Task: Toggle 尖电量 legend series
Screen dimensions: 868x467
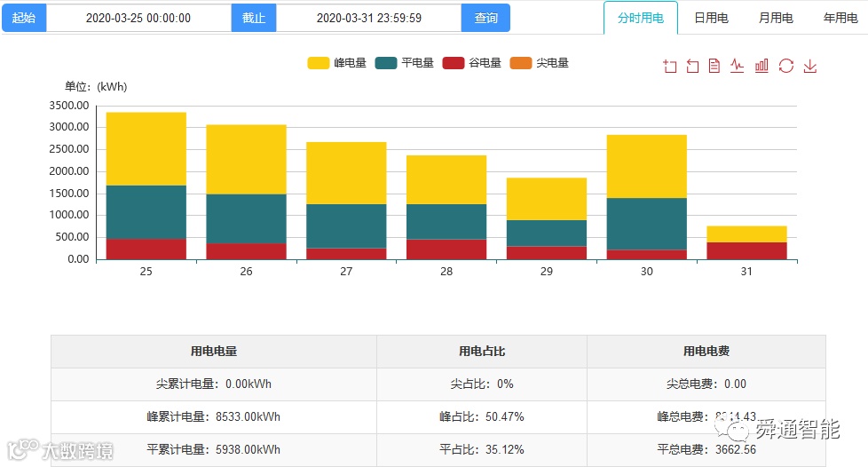Action: click(x=540, y=63)
